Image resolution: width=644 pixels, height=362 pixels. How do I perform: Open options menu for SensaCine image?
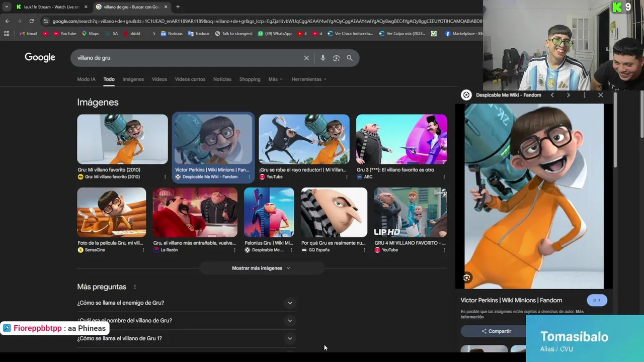click(143, 250)
